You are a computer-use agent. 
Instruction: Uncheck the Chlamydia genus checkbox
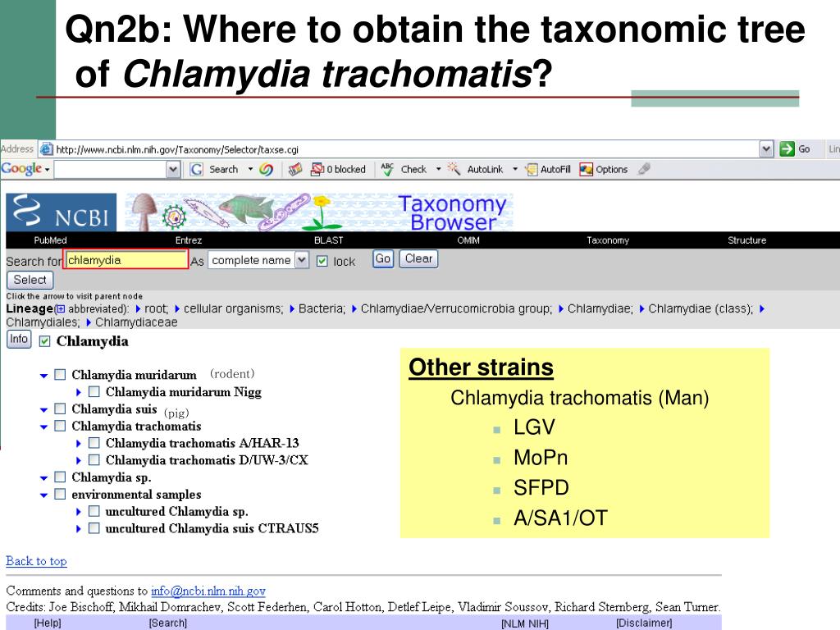(45, 341)
